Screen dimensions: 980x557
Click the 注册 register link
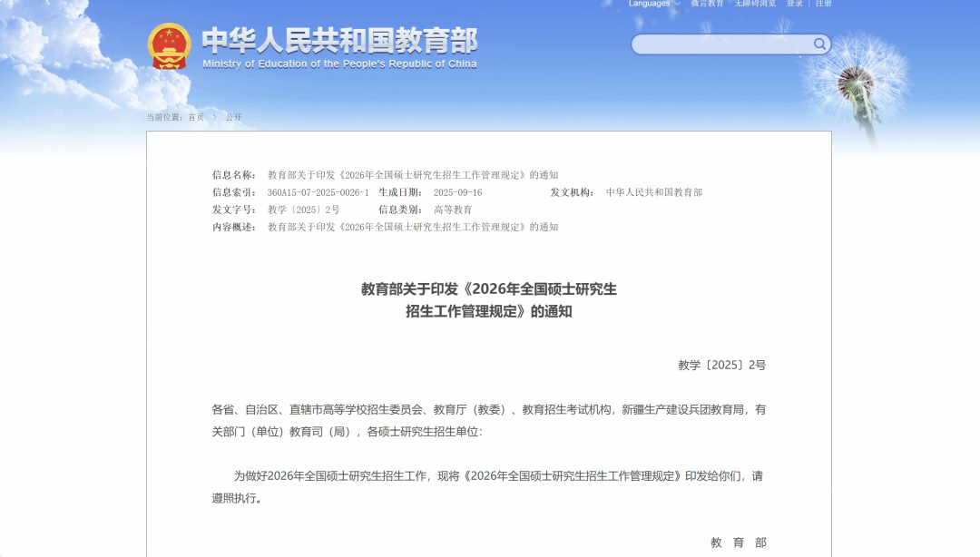(823, 4)
